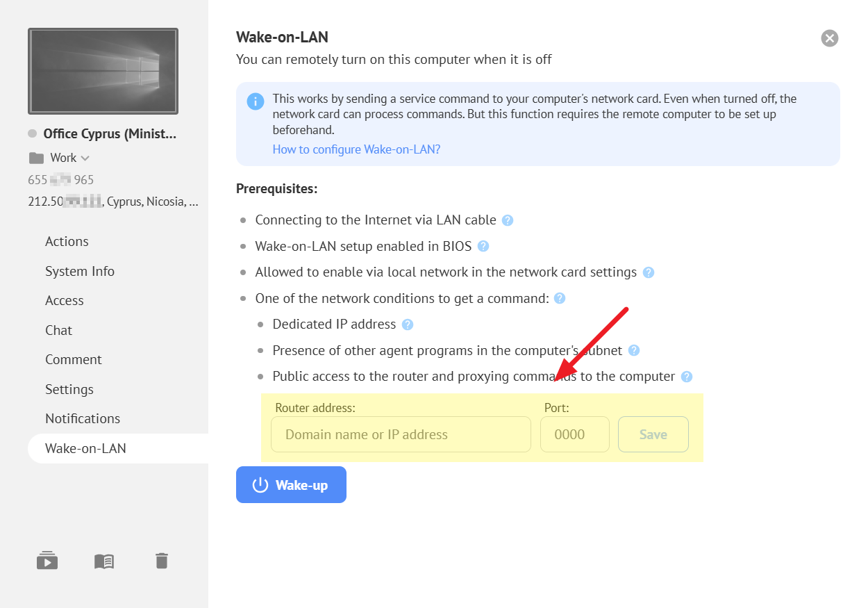Click help icon beside Dedicated IP address

point(408,324)
